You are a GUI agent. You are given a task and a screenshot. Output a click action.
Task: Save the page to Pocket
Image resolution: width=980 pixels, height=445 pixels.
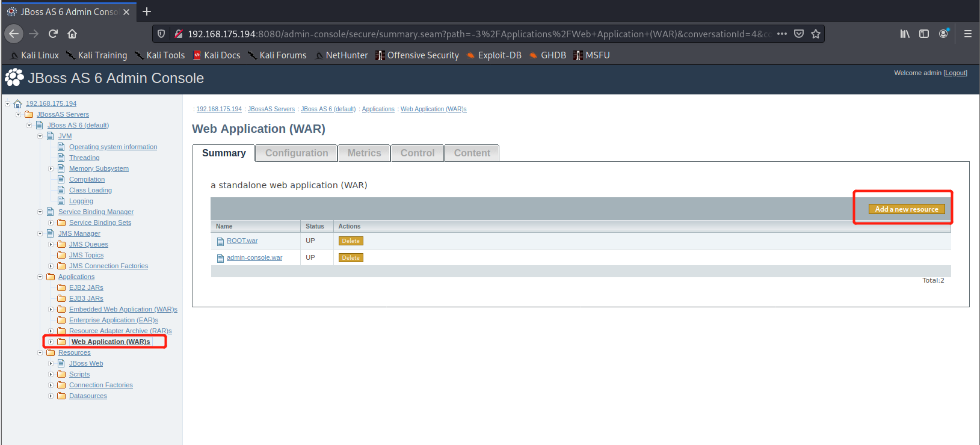click(x=799, y=34)
